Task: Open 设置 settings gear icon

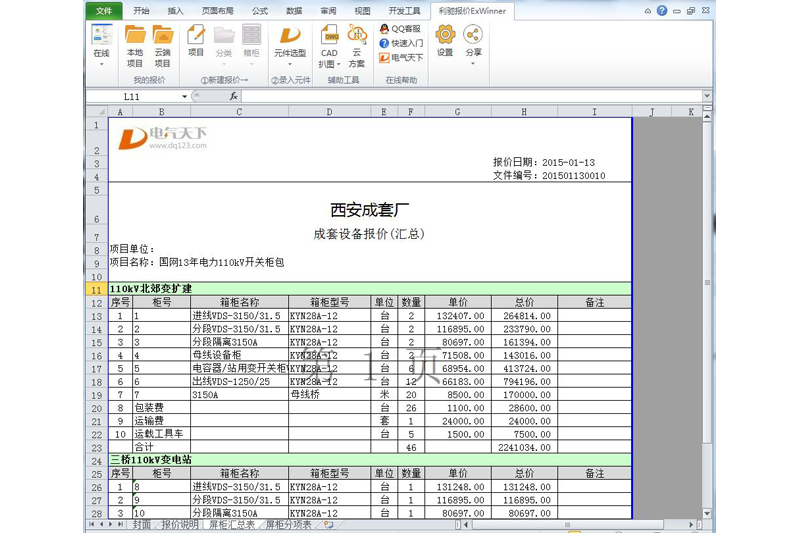Action: coord(445,40)
